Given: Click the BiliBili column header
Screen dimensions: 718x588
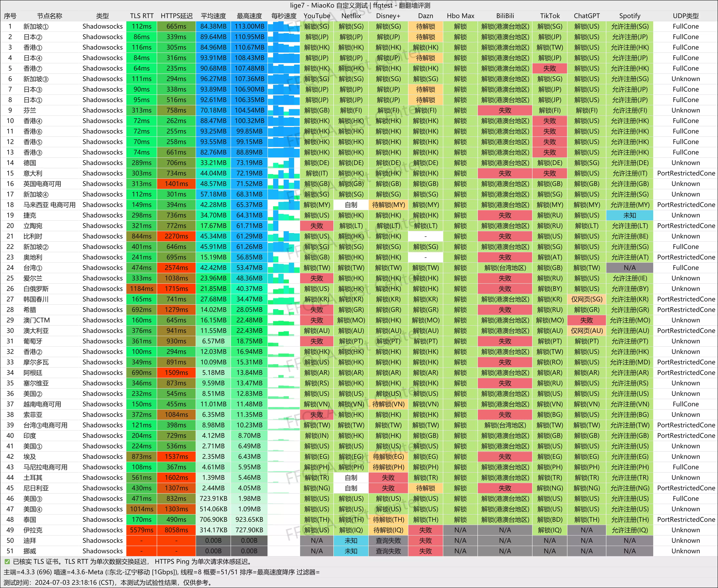Looking at the screenshot, I should (x=505, y=16).
